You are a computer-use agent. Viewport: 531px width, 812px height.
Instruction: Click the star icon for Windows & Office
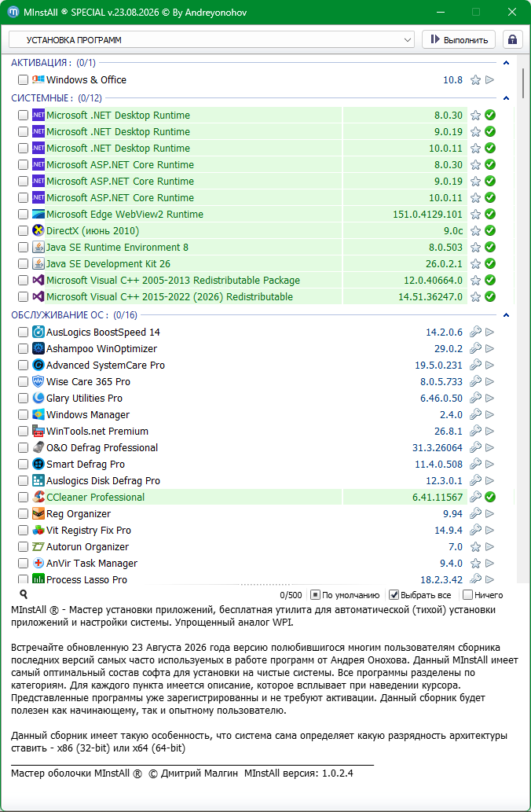point(475,79)
